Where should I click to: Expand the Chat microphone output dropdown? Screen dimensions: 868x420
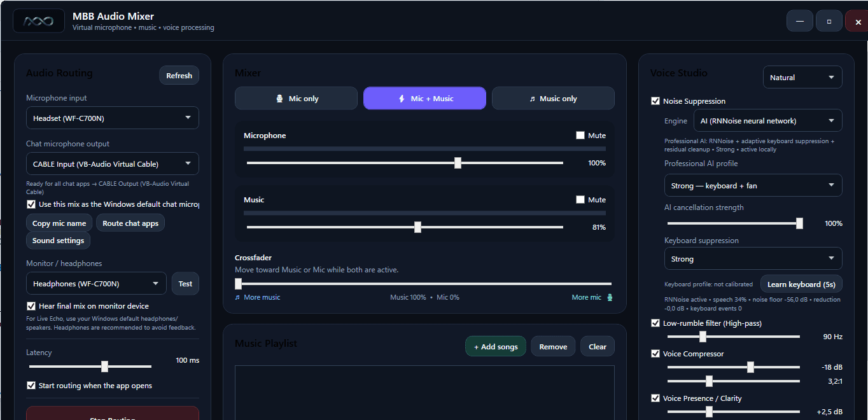pos(113,164)
